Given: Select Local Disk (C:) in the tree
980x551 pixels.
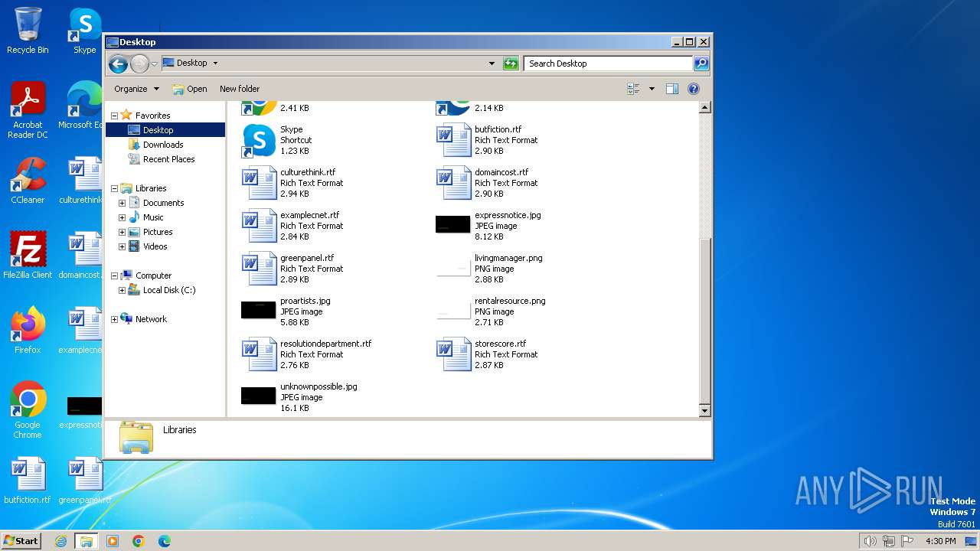Looking at the screenshot, I should (x=168, y=290).
